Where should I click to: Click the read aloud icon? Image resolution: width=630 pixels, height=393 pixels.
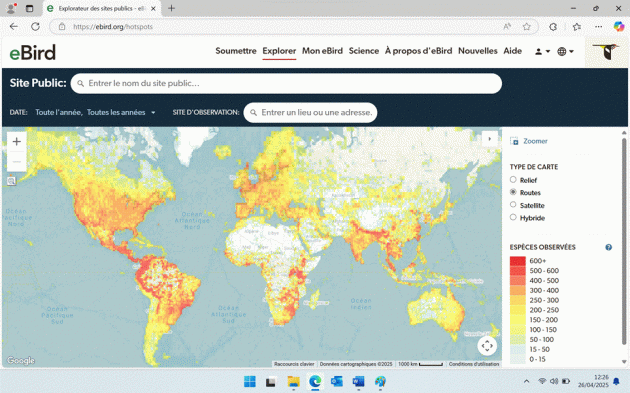[507, 27]
